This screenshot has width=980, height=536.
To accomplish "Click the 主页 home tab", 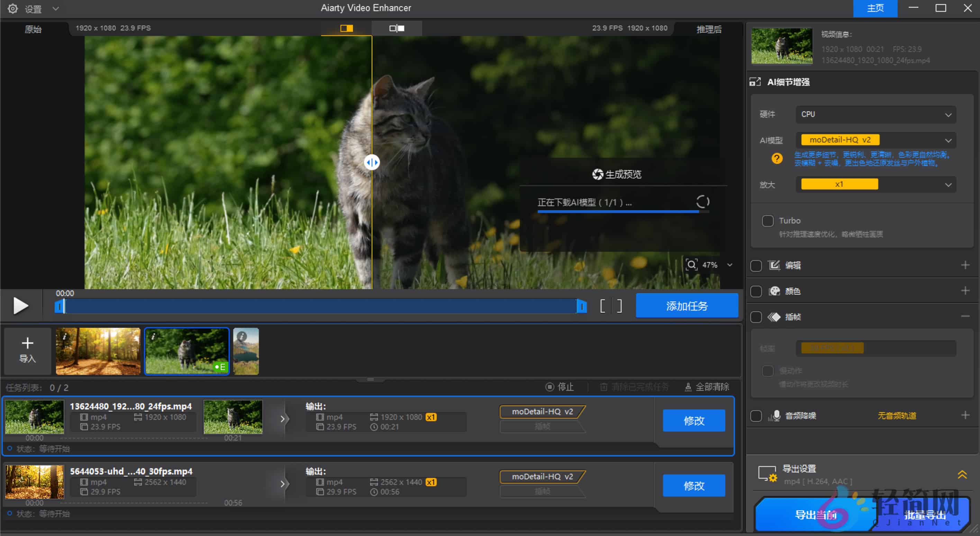I will [875, 8].
